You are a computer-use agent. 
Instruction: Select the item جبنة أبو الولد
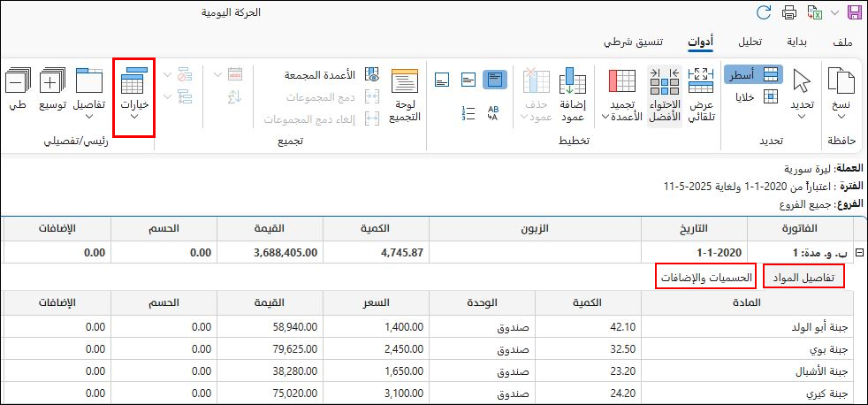pos(746,327)
